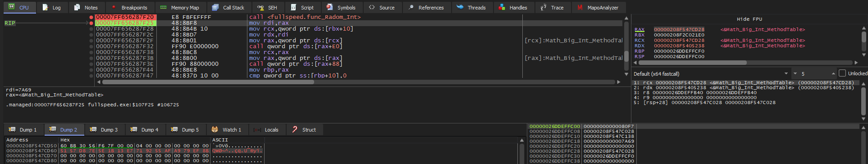Click the Trace tab's footprints icon
The image size is (868, 164).
544,8
